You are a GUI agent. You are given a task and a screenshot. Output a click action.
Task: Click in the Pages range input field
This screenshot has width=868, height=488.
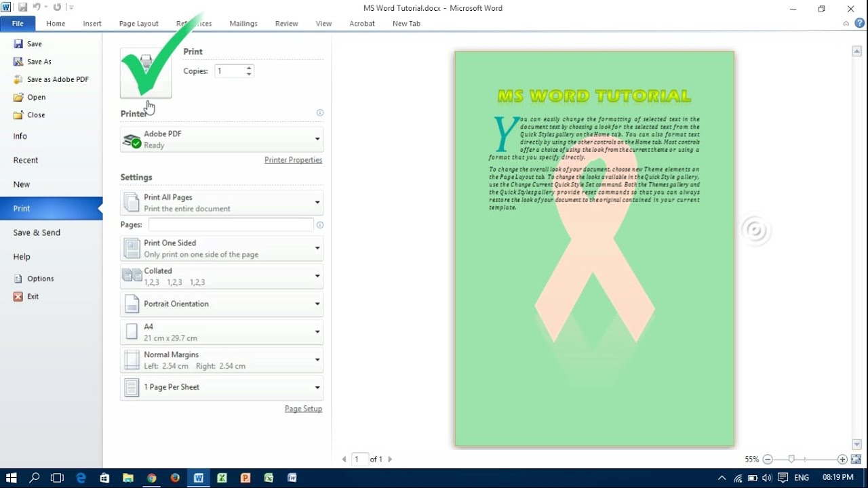click(231, 225)
